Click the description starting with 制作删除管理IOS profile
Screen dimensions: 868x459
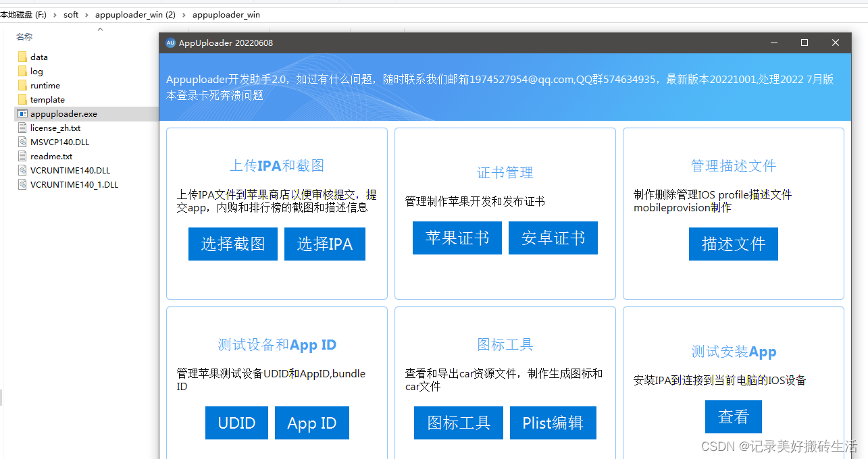[713, 201]
